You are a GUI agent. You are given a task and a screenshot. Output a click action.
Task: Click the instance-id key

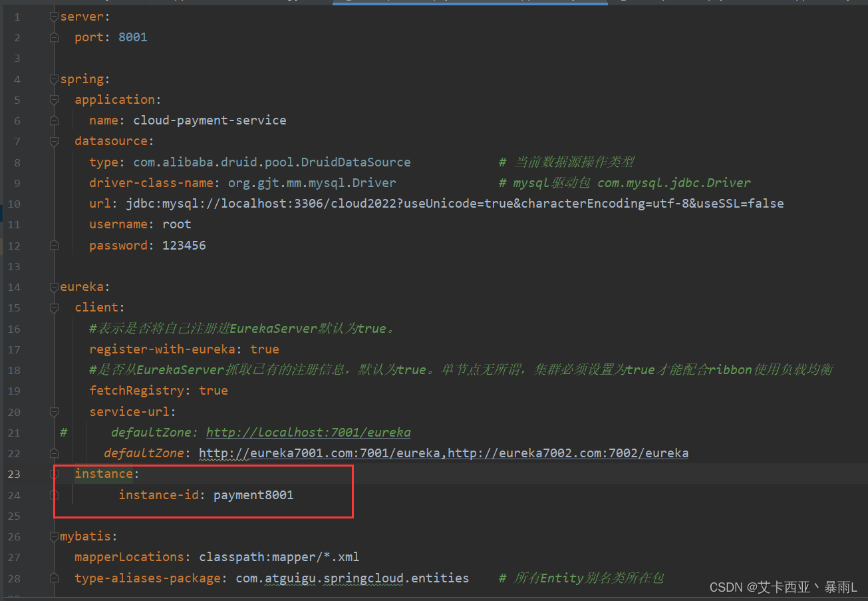coord(160,495)
